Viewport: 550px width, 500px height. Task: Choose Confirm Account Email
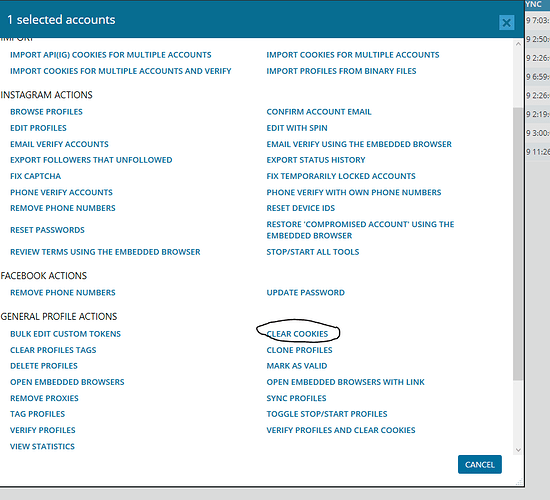click(x=319, y=112)
